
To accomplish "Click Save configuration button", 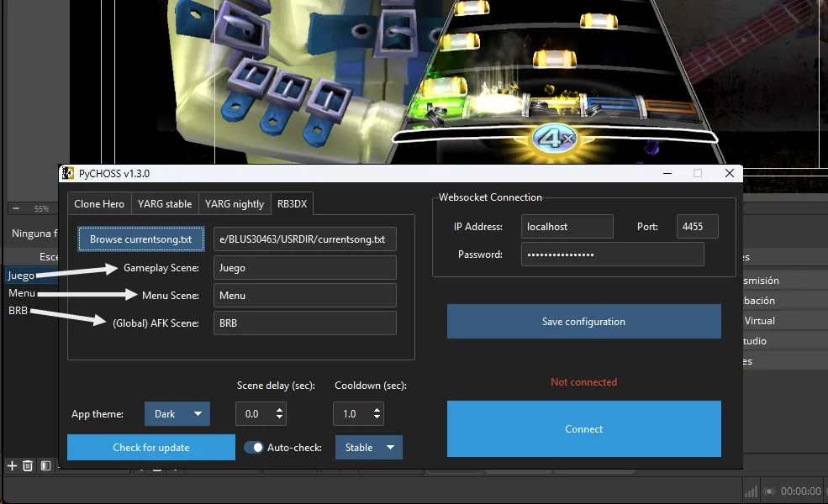I will [x=584, y=322].
